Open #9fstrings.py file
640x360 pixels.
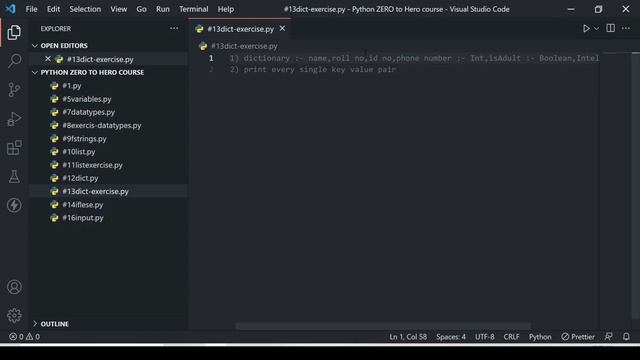109,138
